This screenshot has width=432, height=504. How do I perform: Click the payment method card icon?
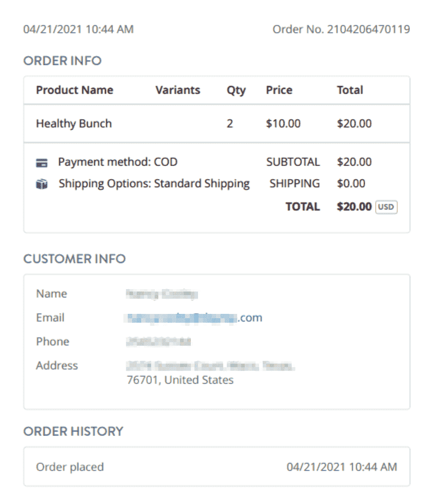coord(42,163)
